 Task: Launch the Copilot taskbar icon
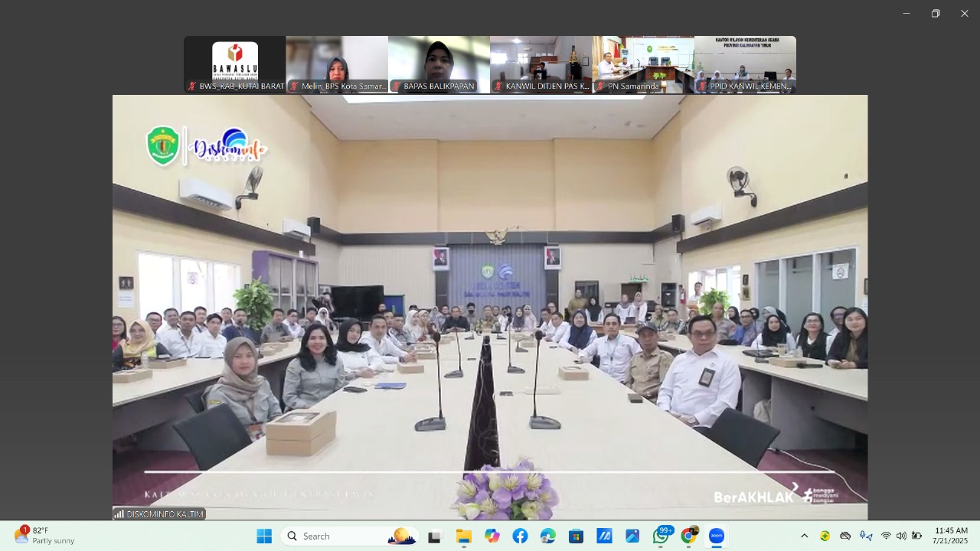click(x=492, y=536)
